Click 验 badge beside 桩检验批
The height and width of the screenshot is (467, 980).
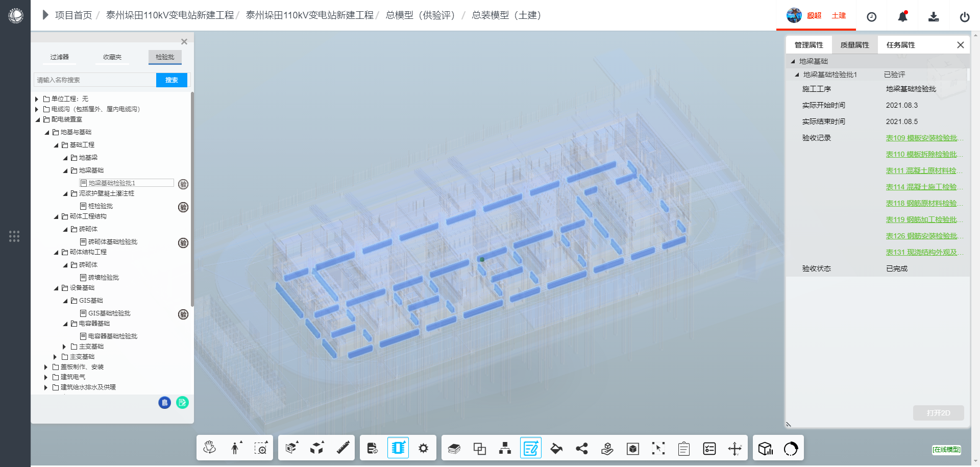[183, 207]
